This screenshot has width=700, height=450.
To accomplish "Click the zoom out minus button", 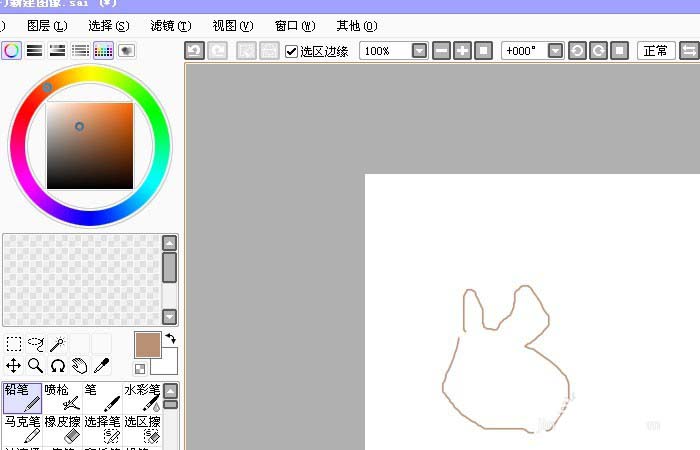I will 442,51.
